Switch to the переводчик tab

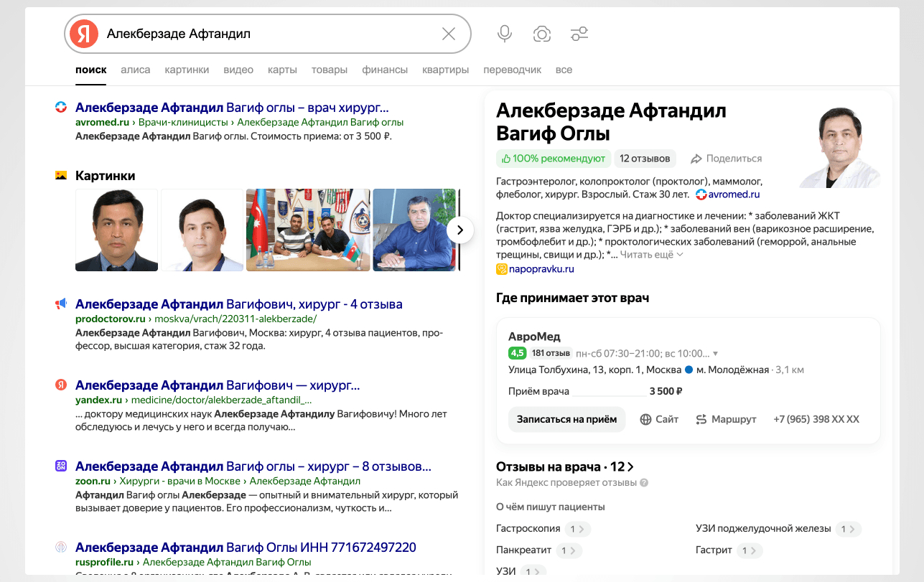(x=512, y=70)
